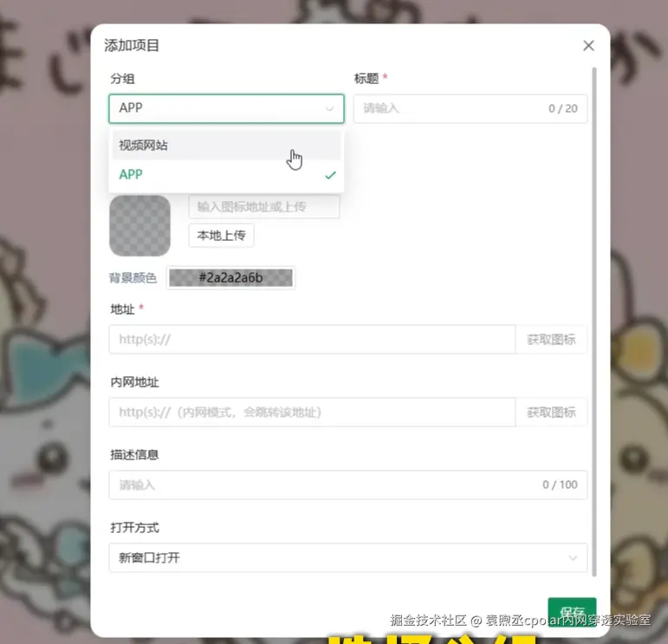668x644 pixels.
Task: Click 获取图标 next to 地址 field
Action: 551,340
